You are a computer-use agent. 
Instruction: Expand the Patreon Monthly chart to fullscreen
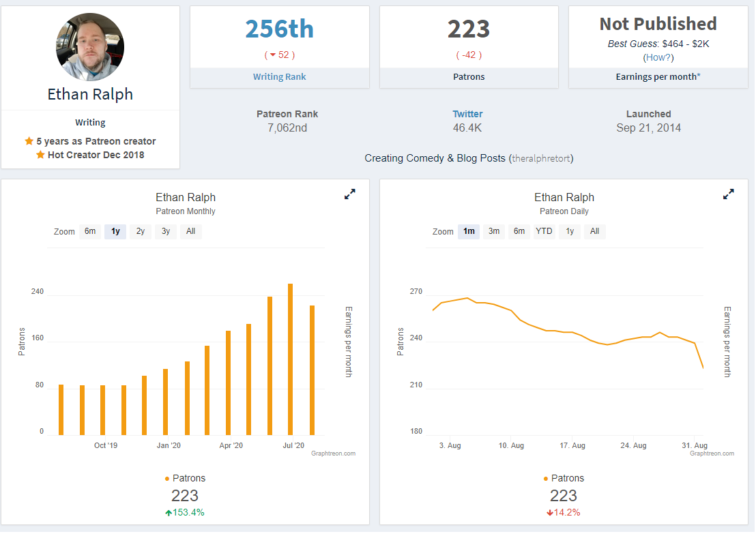pyautogui.click(x=350, y=194)
